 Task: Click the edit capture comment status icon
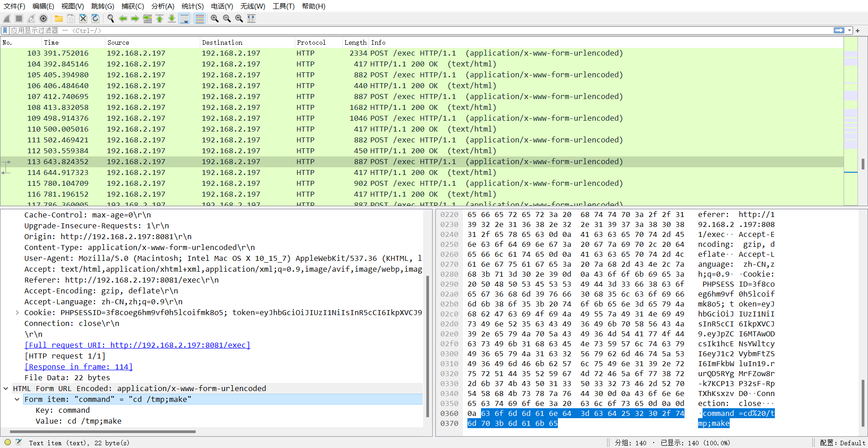pyautogui.click(x=19, y=443)
